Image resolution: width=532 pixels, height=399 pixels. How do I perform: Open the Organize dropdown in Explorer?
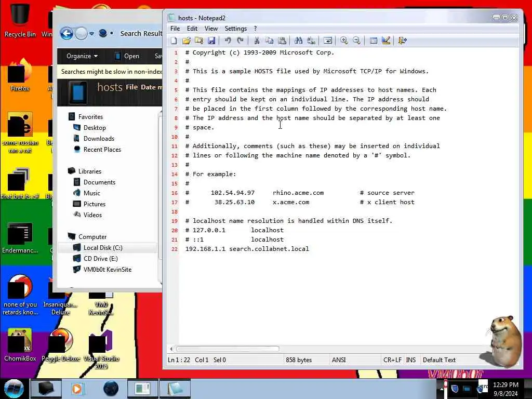[x=82, y=56]
